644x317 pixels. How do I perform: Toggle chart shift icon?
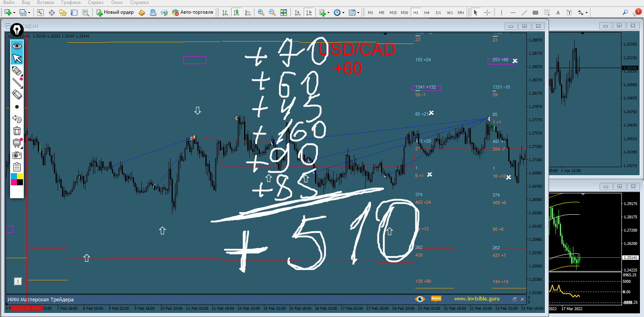click(x=309, y=12)
